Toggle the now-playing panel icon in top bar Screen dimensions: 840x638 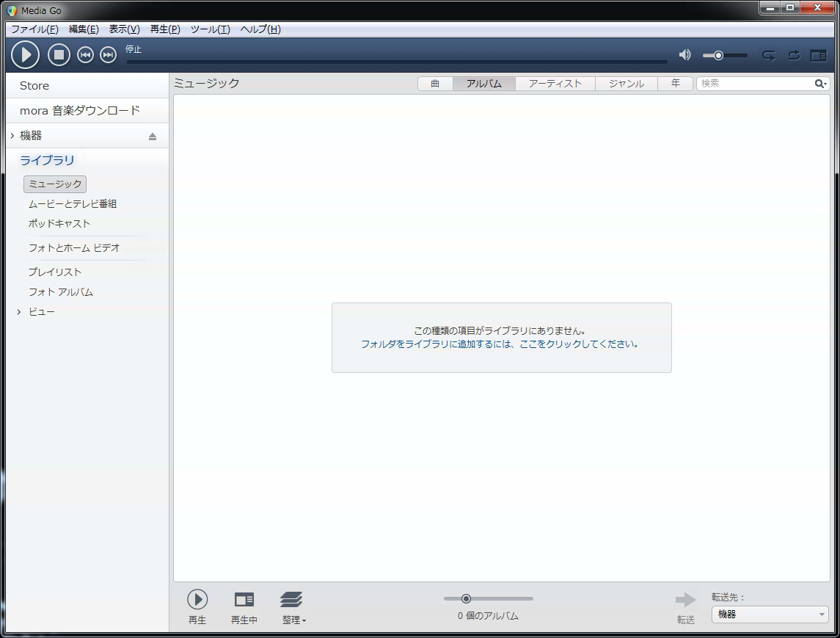click(818, 55)
